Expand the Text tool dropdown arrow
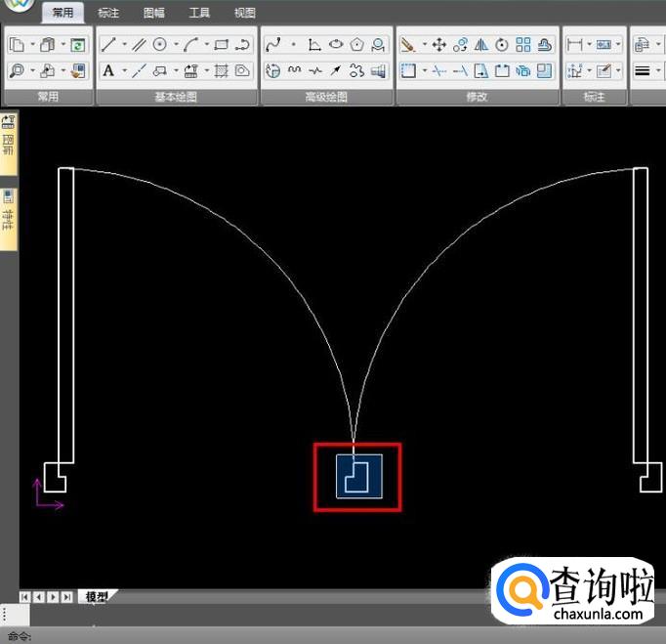The height and width of the screenshot is (644, 666). point(123,70)
